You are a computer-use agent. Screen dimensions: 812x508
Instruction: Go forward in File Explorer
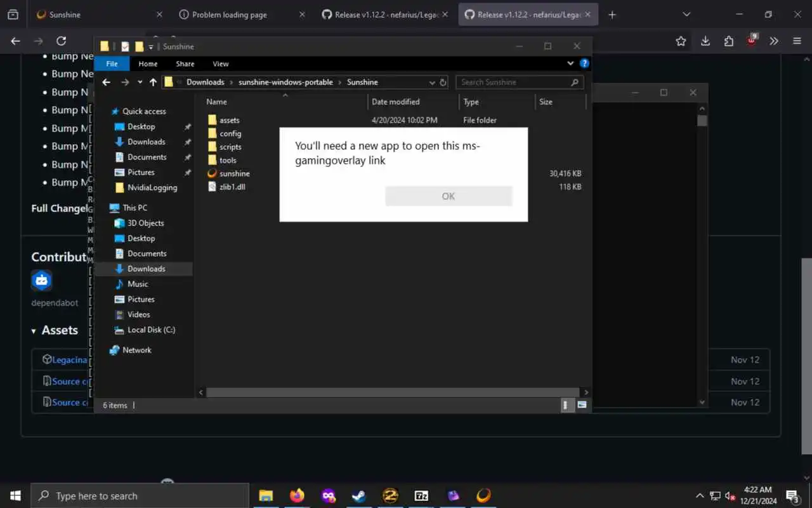point(125,82)
